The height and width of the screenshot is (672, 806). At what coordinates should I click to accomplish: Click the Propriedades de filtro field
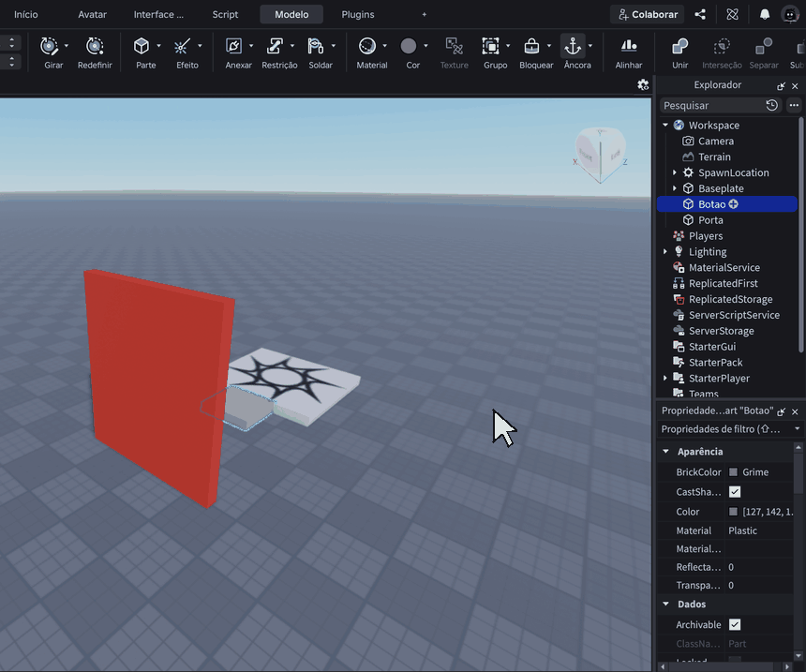tap(730, 429)
